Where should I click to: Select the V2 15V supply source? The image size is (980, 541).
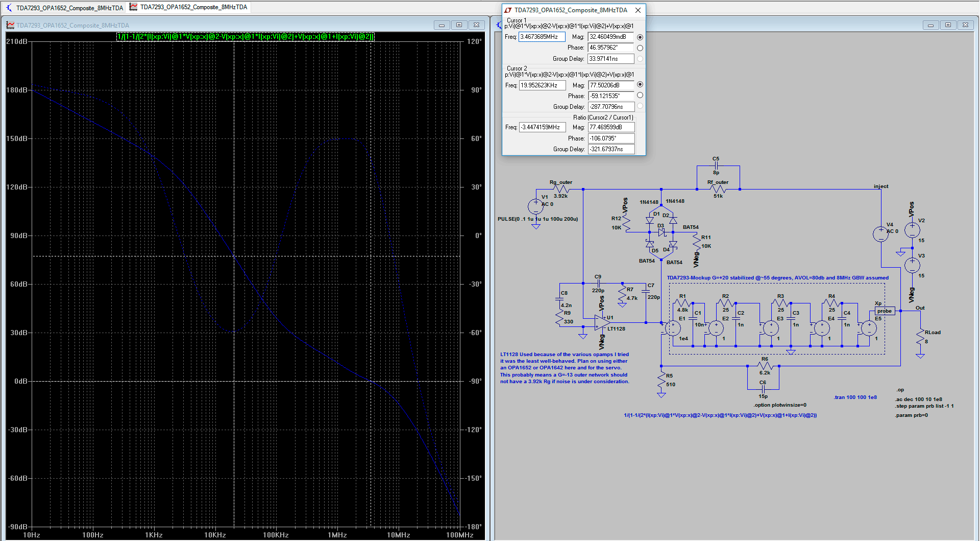[x=912, y=230]
